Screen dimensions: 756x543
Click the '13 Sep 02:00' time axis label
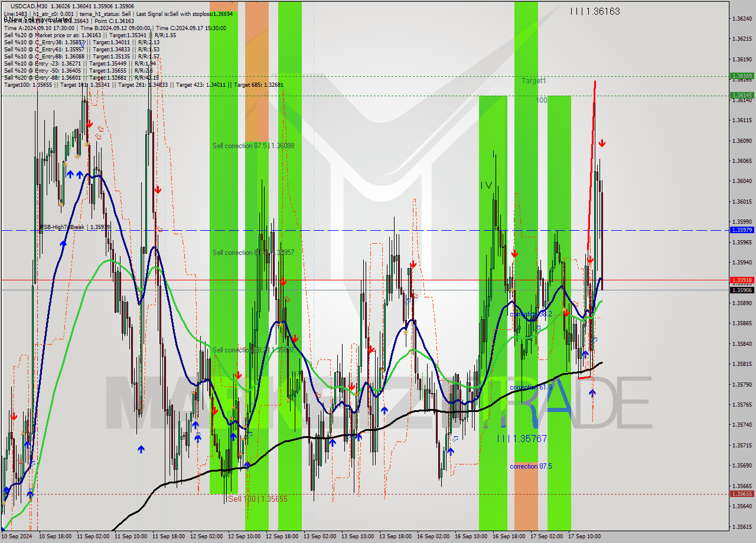coord(320,537)
